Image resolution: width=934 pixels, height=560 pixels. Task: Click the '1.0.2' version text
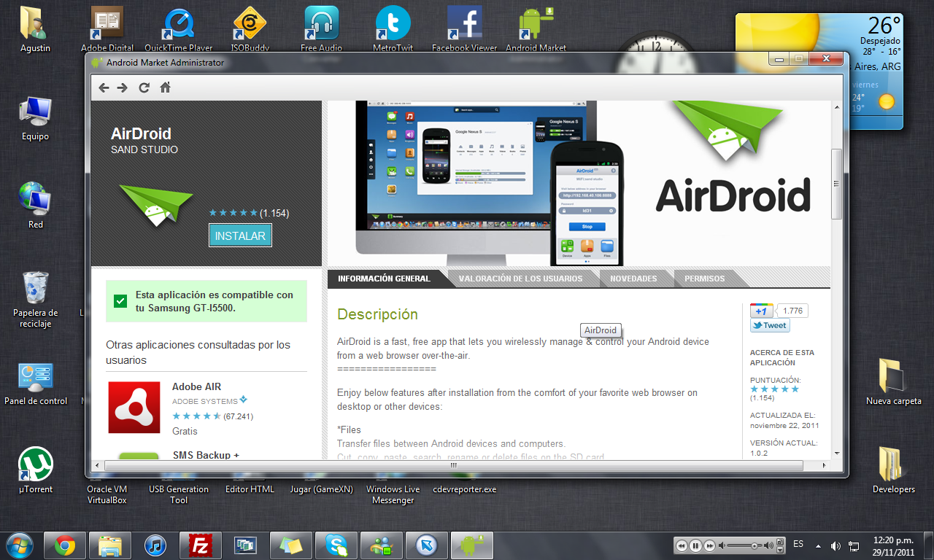click(x=758, y=453)
